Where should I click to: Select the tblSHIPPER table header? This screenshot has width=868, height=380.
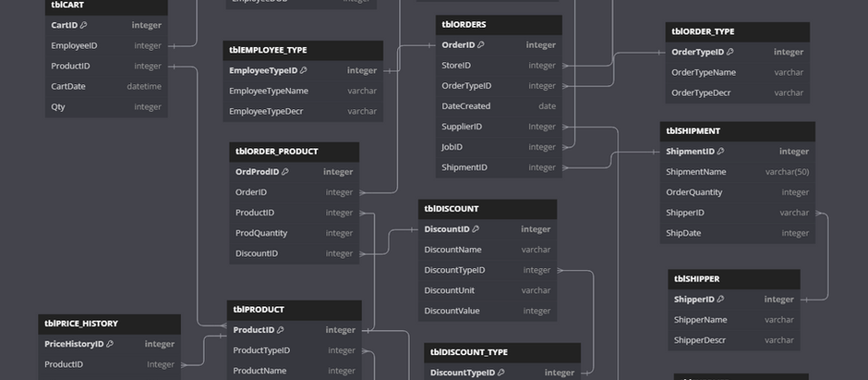[733, 279]
